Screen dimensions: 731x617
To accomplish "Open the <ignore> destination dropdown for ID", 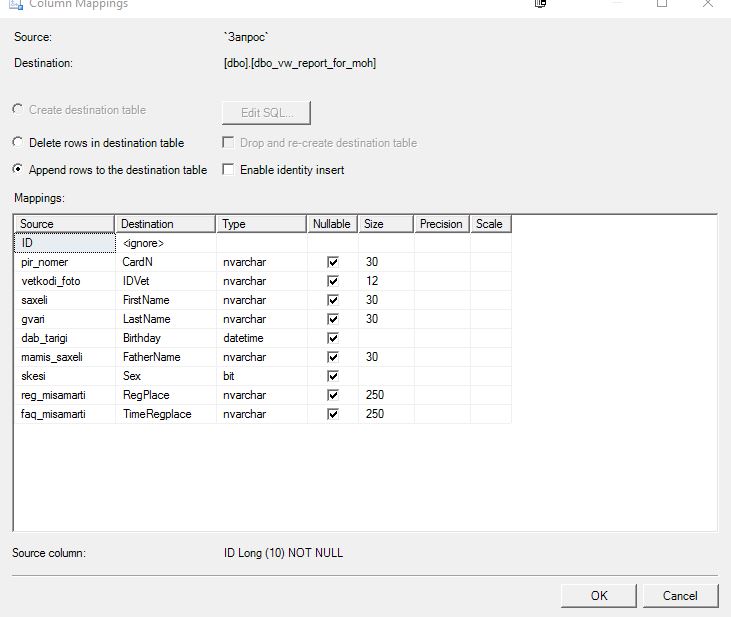I will point(165,243).
